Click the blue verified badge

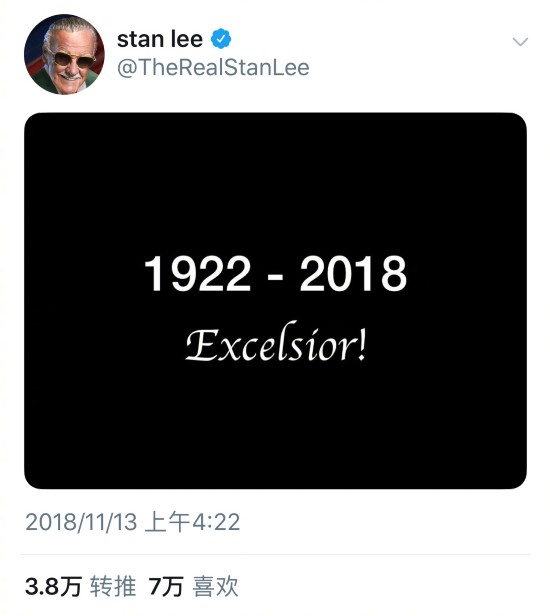[x=221, y=38]
